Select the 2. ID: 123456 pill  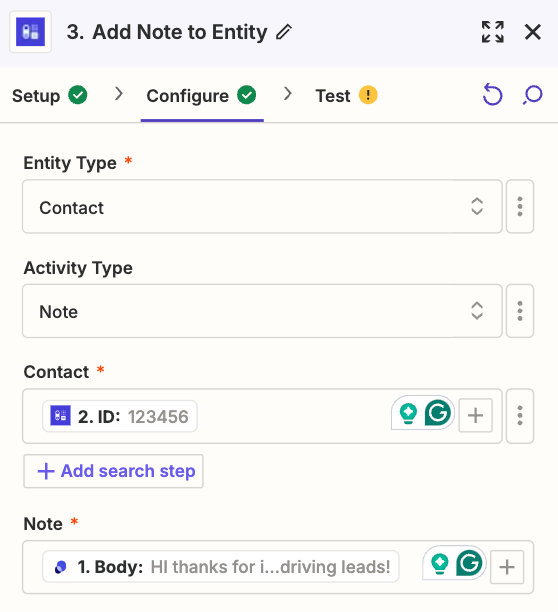coord(120,416)
